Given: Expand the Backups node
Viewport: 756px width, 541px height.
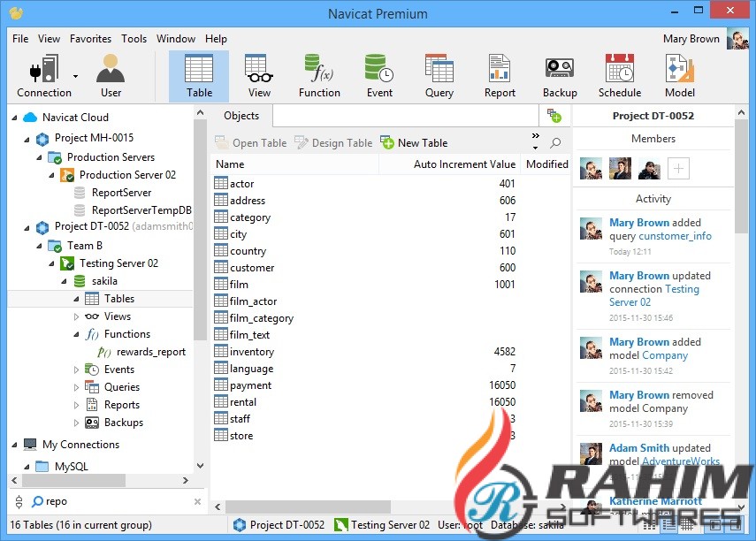Looking at the screenshot, I should (x=76, y=423).
